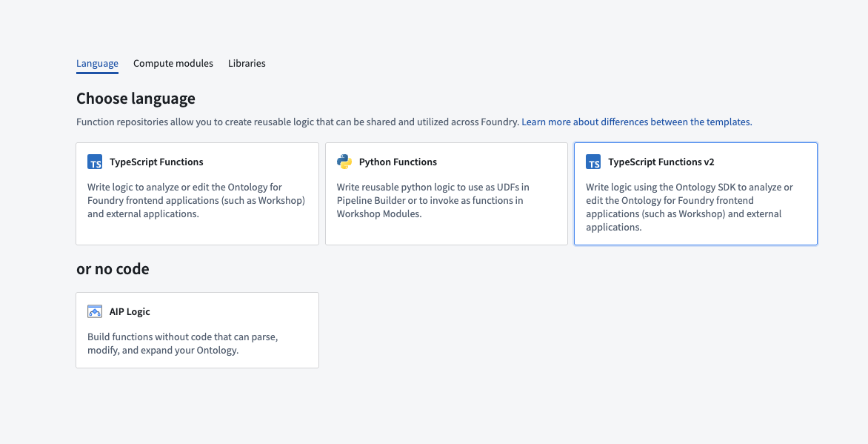Screen dimensions: 868x444
Task: Switch to the Compute modules tab
Action: point(173,63)
